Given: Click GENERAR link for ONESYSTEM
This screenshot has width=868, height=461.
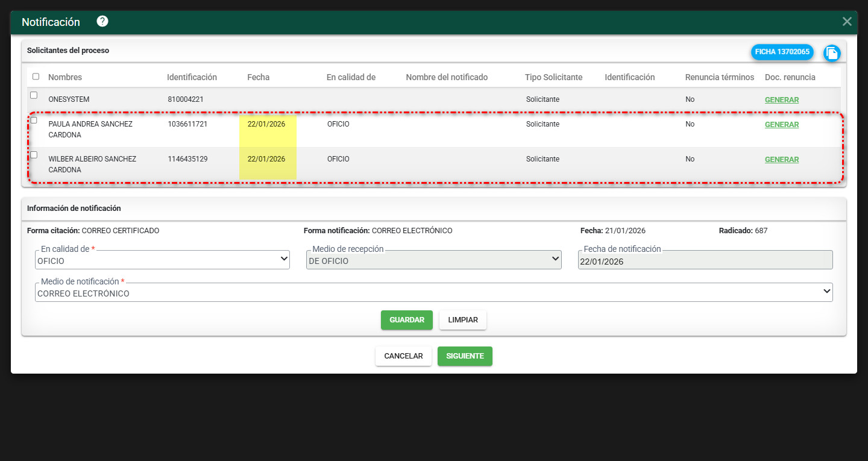Looking at the screenshot, I should 781,100.
